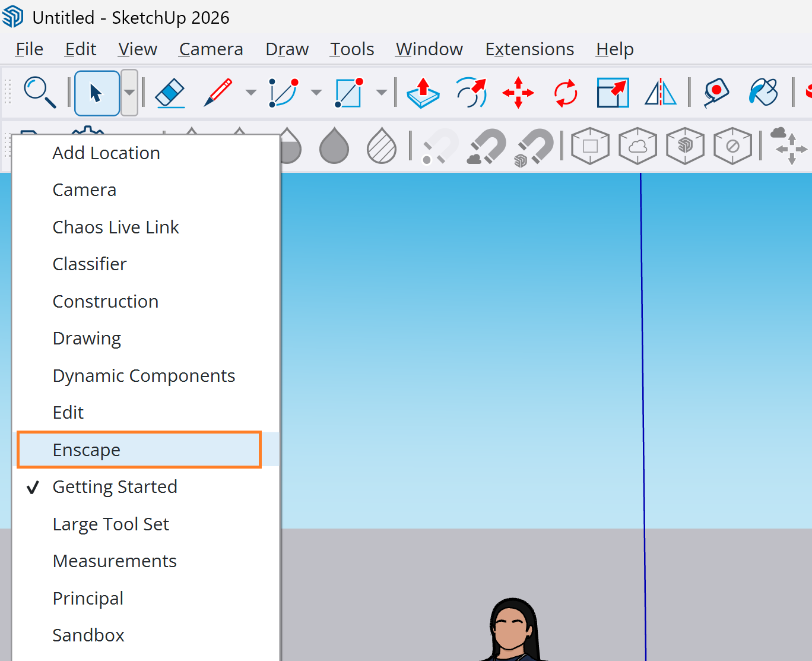Click the cube icon containing a square
Image resolution: width=812 pixels, height=661 pixels.
590,146
